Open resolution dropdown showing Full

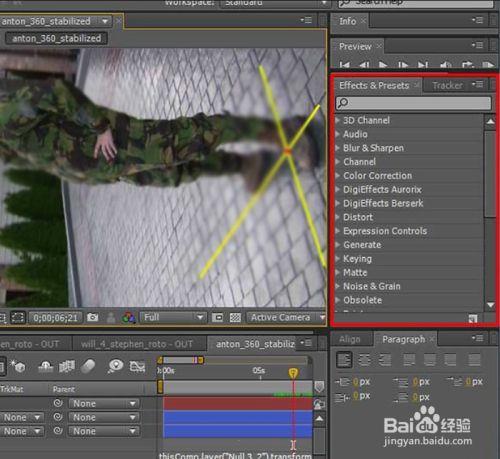[173, 317]
